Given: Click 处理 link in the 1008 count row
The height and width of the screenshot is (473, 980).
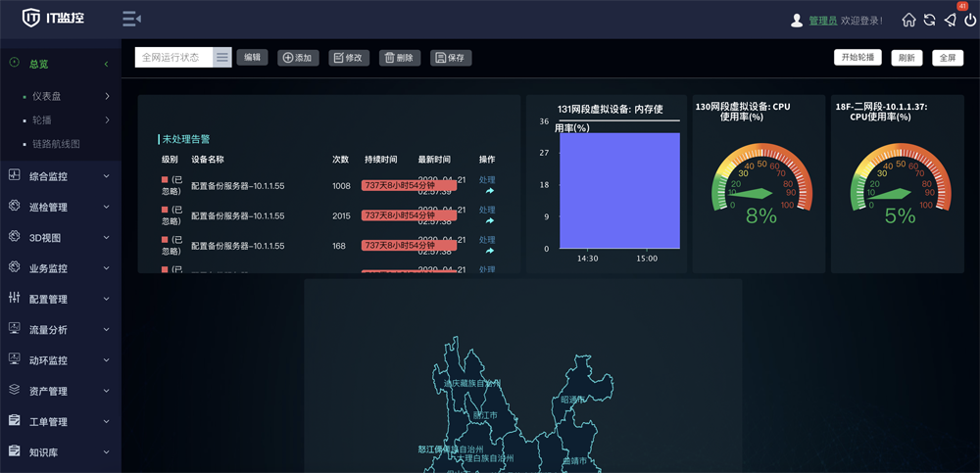Looking at the screenshot, I should click(487, 179).
